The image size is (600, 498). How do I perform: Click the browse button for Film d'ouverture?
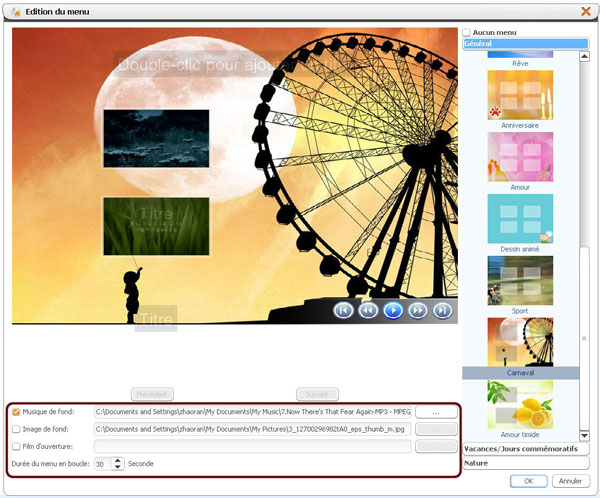click(436, 447)
